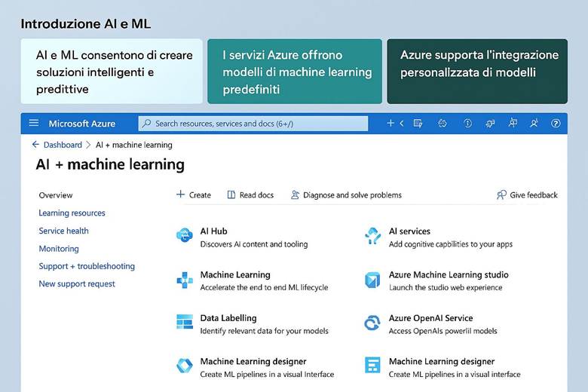This screenshot has width=588, height=392.
Task: Select Diagnose and solve problems
Action: pyautogui.click(x=346, y=194)
